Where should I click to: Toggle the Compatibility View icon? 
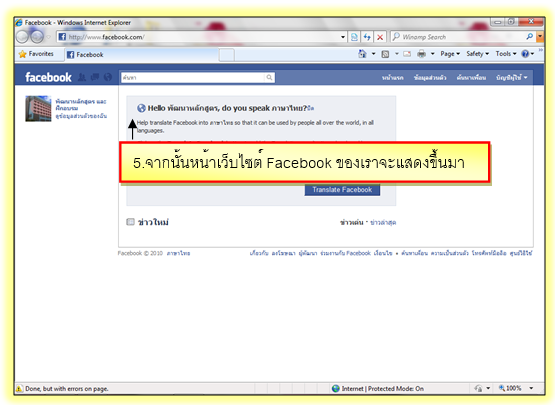point(354,37)
